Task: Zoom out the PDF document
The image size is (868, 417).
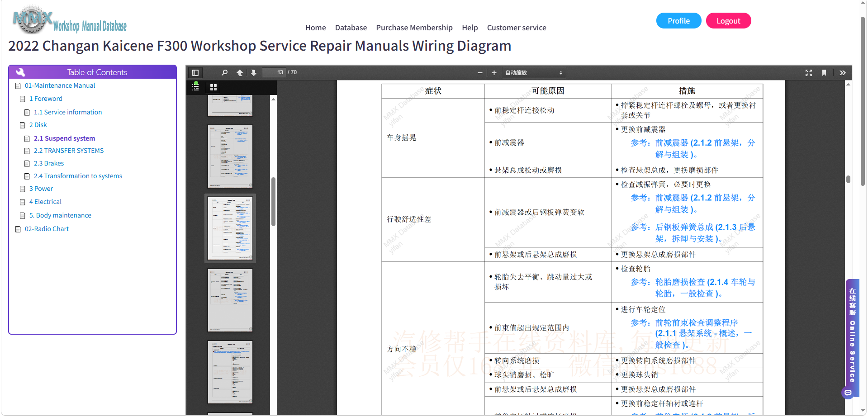Action: (x=480, y=73)
